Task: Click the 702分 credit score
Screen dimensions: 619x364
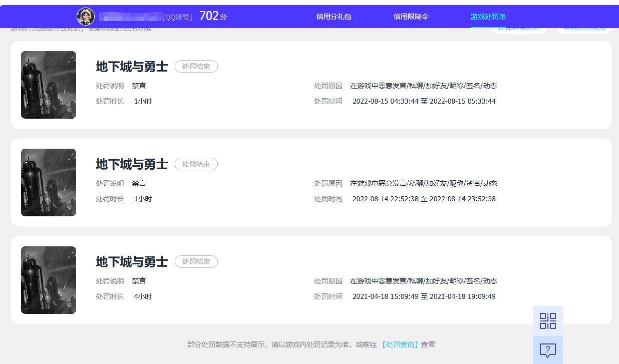Action: click(213, 16)
